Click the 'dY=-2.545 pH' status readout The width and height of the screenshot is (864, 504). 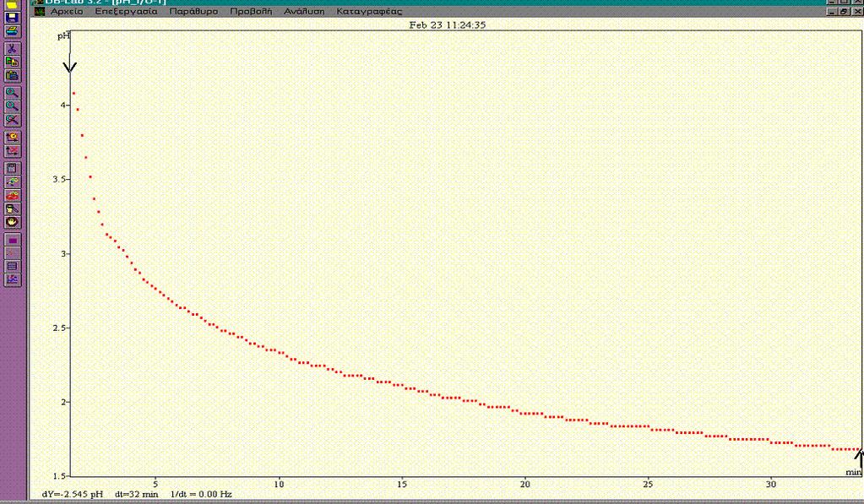pyautogui.click(x=72, y=494)
